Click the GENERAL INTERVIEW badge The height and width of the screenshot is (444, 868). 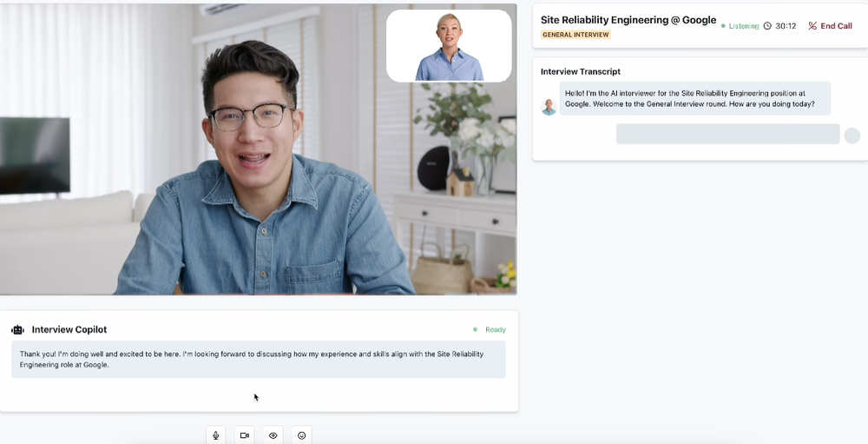tap(575, 35)
